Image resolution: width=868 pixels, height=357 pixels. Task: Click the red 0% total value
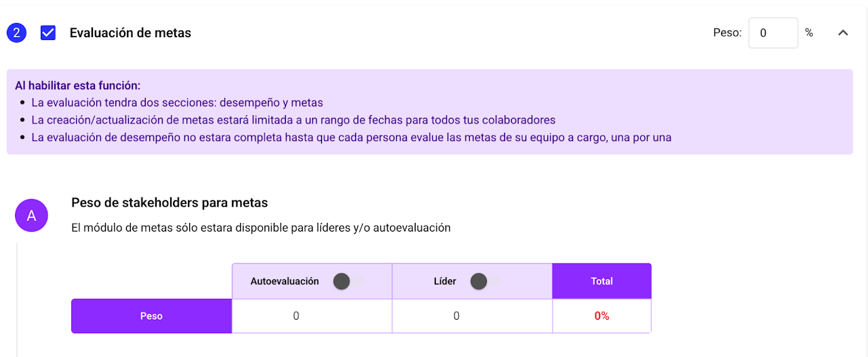point(601,316)
